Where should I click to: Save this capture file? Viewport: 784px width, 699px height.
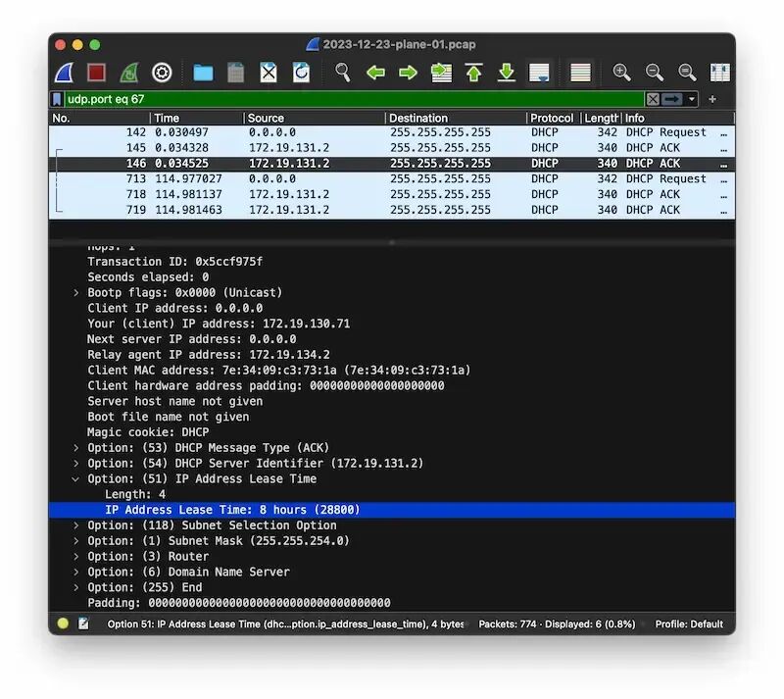[235, 74]
